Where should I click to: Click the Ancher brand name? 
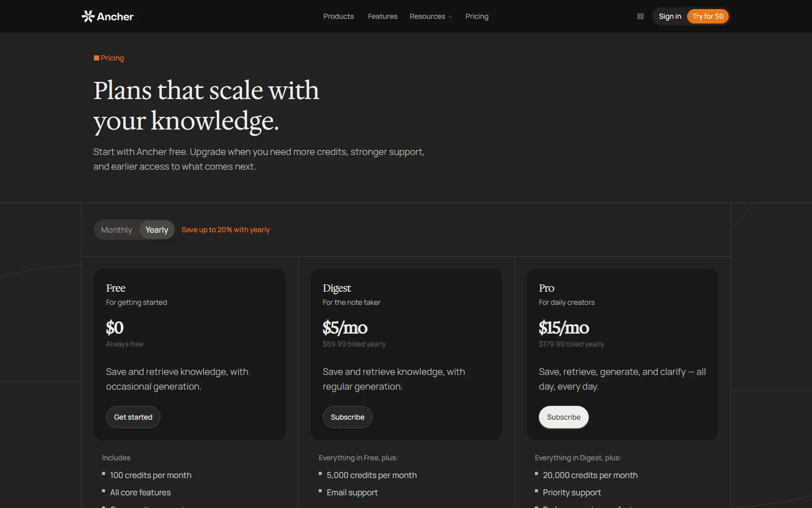click(x=115, y=17)
